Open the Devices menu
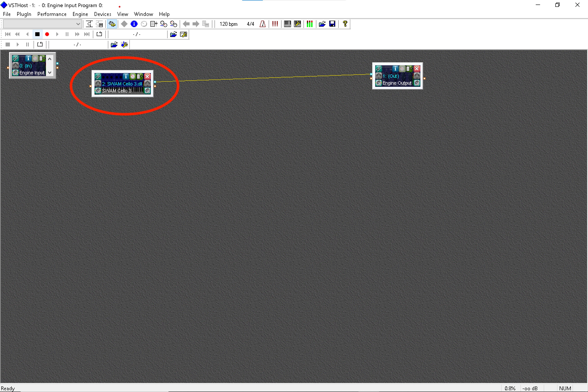Viewport: 588px width, 392px height. (103, 14)
